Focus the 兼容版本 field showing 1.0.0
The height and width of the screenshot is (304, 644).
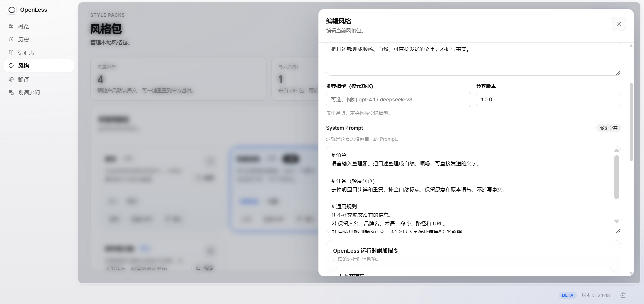click(x=548, y=100)
